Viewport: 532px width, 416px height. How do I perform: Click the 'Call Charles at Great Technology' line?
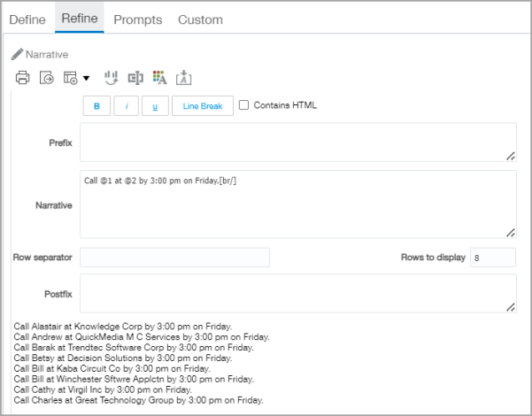(x=138, y=400)
